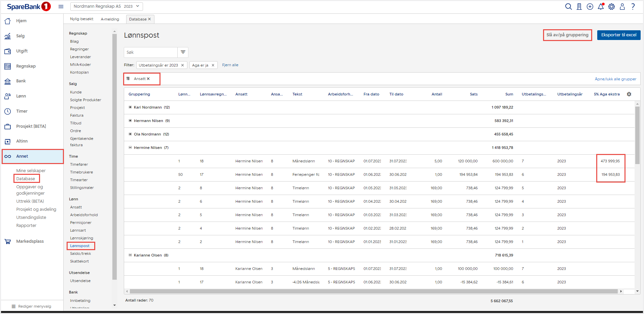
Task: Open settings gear in top bar
Action: click(x=611, y=7)
